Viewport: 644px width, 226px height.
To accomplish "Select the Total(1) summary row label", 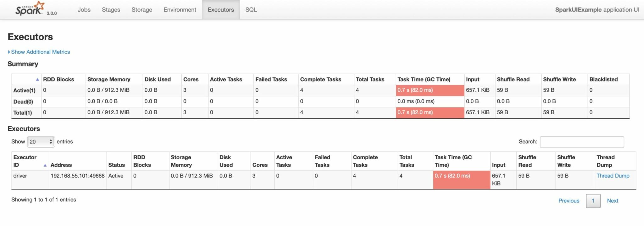I will pyautogui.click(x=22, y=113).
